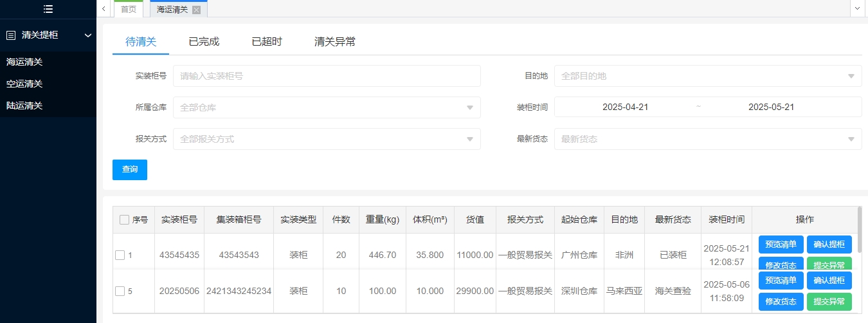Check the checkbox for row 5

120,291
